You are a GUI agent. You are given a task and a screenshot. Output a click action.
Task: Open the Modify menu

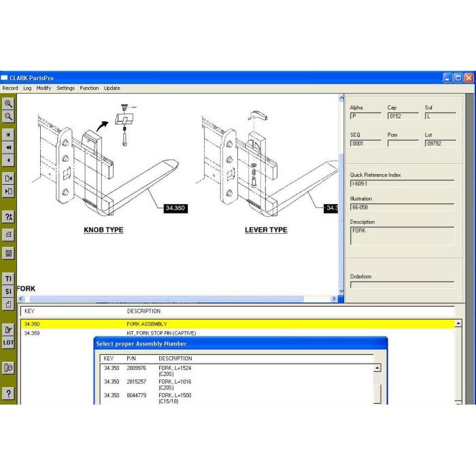(x=44, y=88)
